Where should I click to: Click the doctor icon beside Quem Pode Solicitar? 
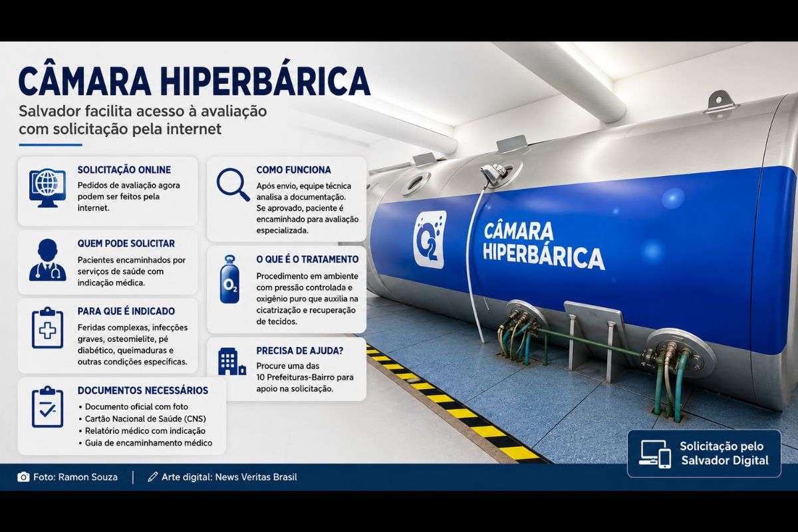point(47,261)
